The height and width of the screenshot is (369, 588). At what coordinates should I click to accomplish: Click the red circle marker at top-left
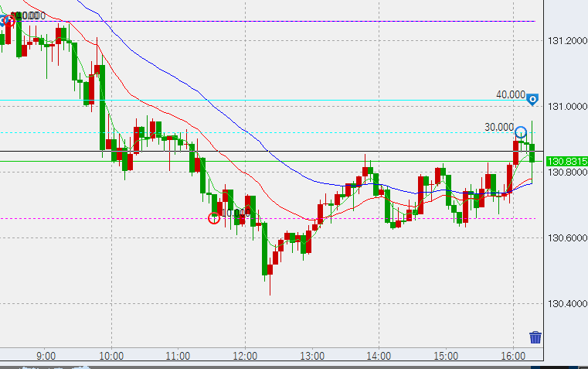tap(11, 21)
